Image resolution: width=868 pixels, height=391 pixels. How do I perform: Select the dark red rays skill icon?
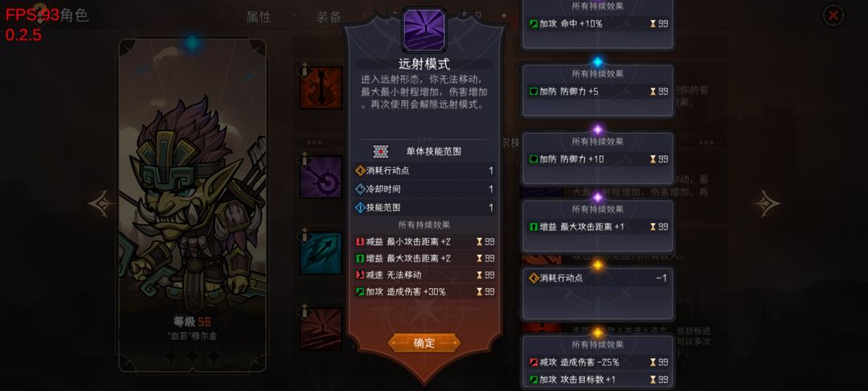[x=321, y=329]
